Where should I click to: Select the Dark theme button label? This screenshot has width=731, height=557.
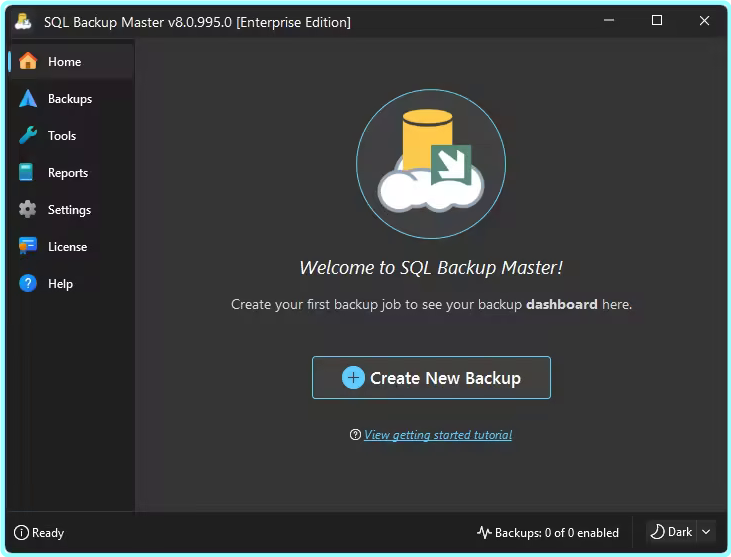680,532
